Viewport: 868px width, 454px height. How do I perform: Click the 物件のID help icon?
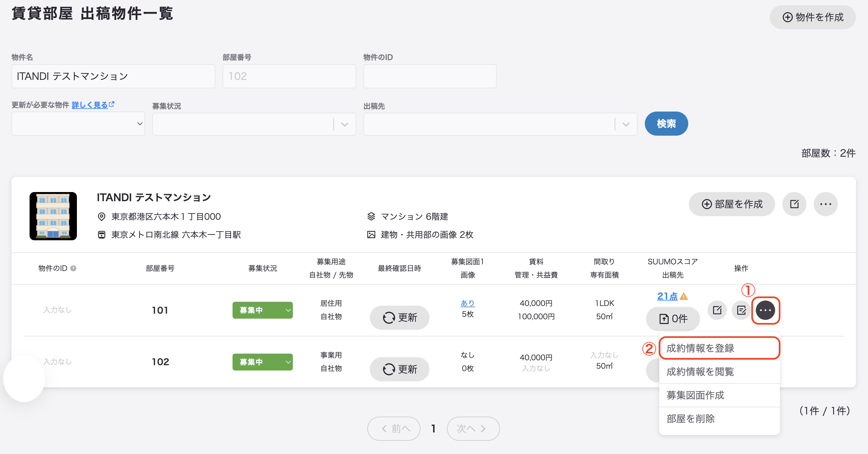point(73,268)
